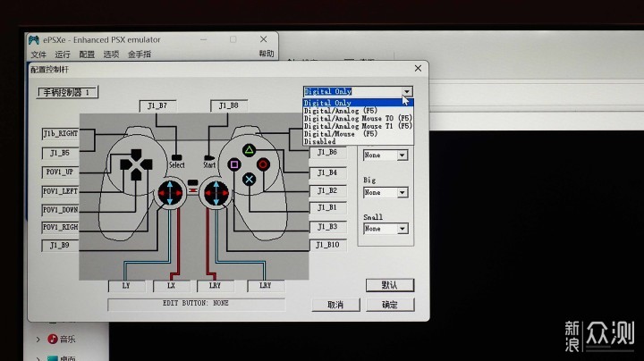The image size is (644, 361).
Task: Click the J1_B8 mapping field
Action: [x=229, y=105]
